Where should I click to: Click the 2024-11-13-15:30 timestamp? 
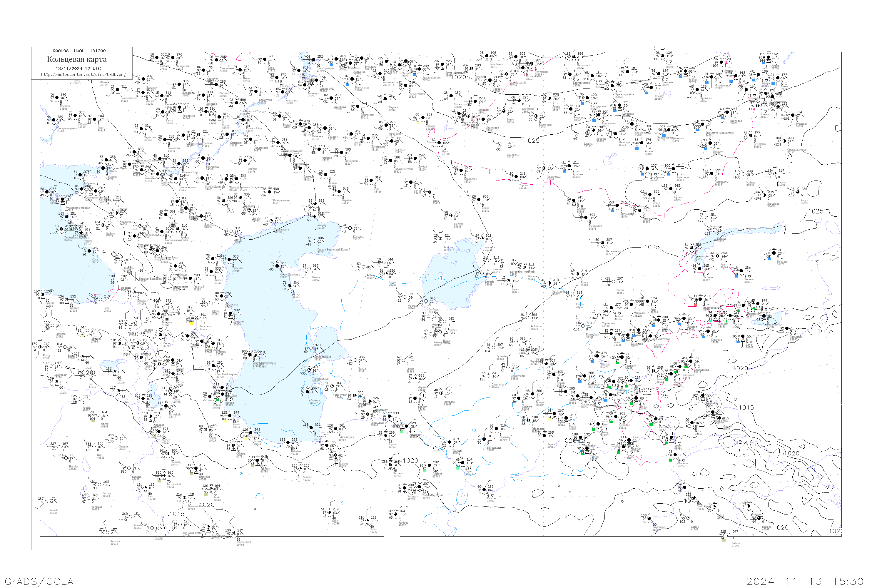(804, 581)
